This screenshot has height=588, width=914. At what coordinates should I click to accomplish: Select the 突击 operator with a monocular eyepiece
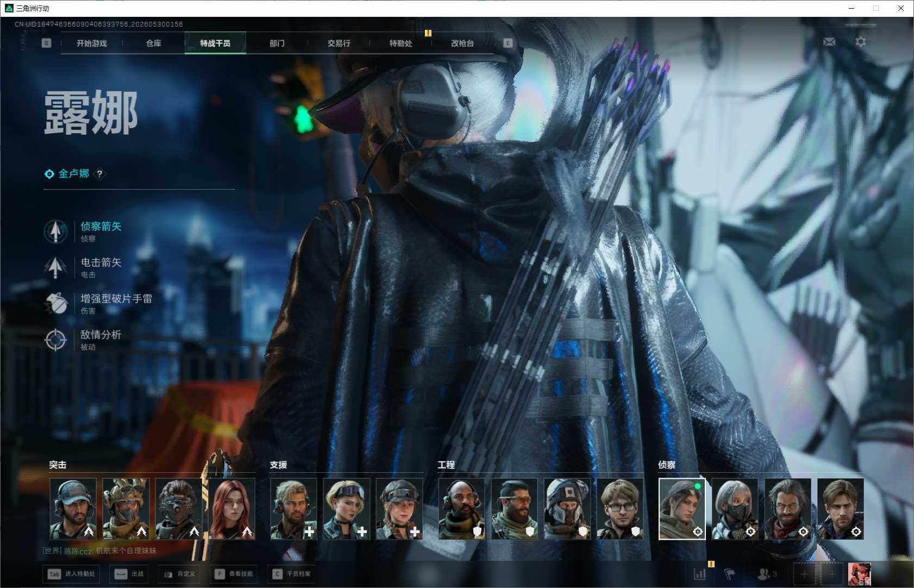coord(178,509)
